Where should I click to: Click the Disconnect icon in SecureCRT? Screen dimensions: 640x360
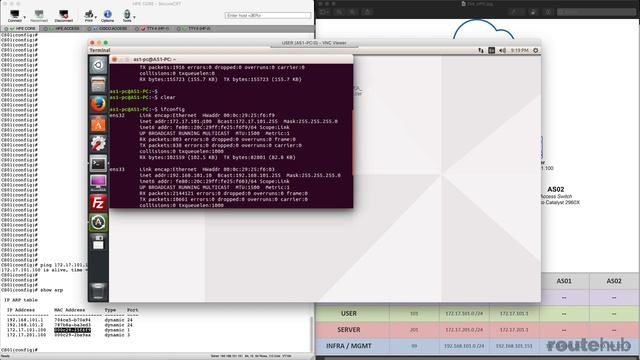(63, 16)
